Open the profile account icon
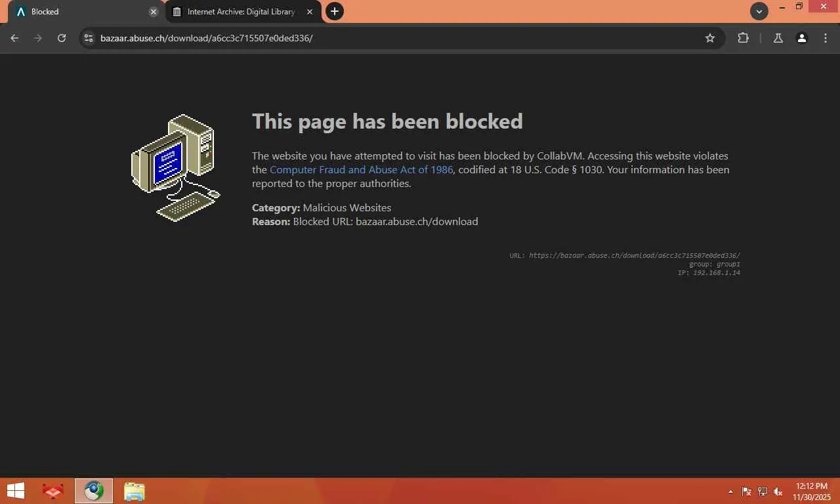This screenshot has height=504, width=840. (802, 38)
